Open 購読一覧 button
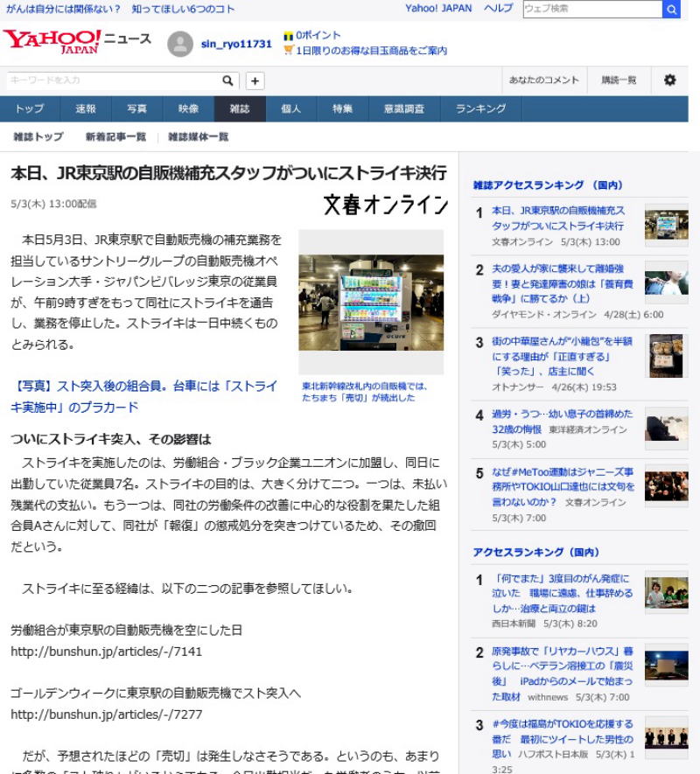The height and width of the screenshot is (774, 700). (x=619, y=80)
